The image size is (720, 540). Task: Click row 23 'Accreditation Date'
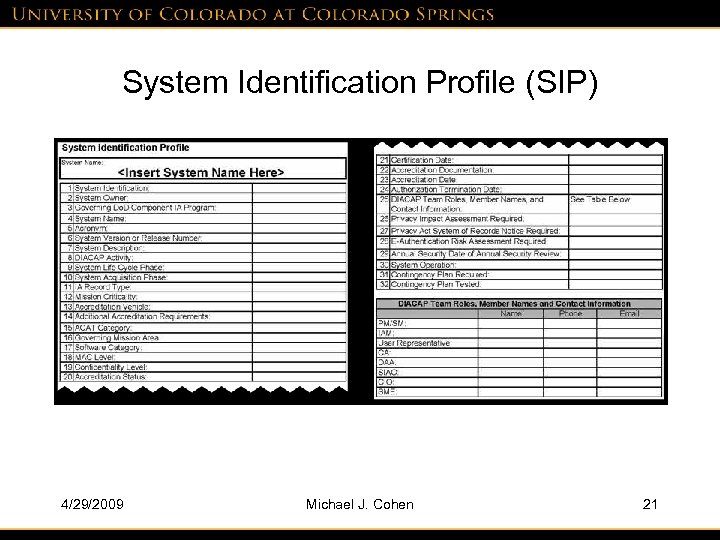tap(520, 180)
